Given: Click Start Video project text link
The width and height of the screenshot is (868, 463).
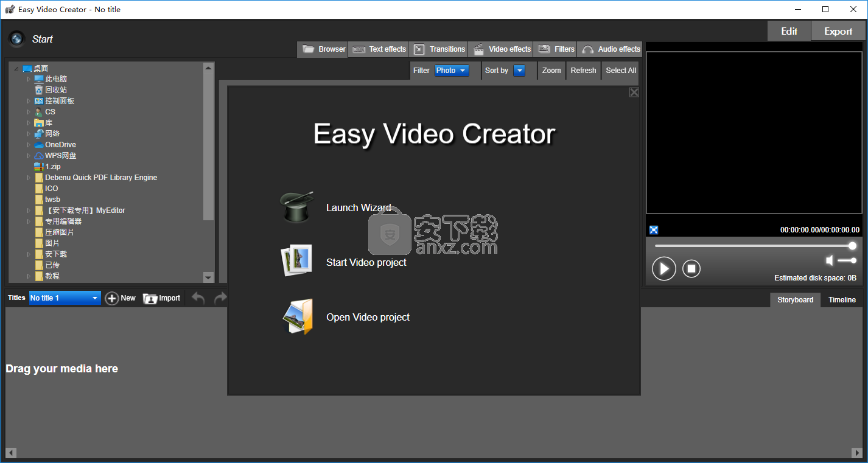Looking at the screenshot, I should click(366, 262).
